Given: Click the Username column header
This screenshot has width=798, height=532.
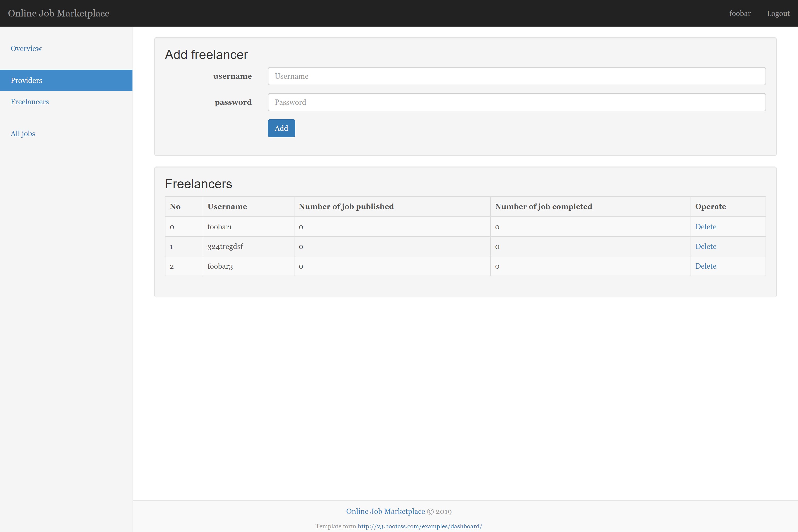Looking at the screenshot, I should [227, 207].
